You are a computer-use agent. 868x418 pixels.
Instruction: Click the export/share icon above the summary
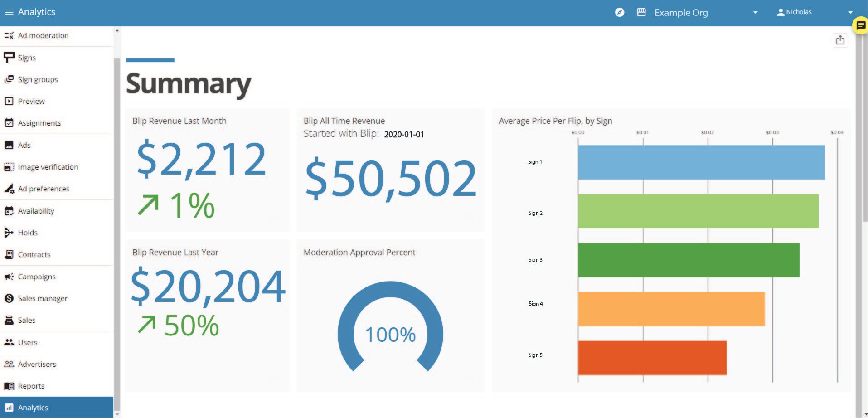coord(840,40)
